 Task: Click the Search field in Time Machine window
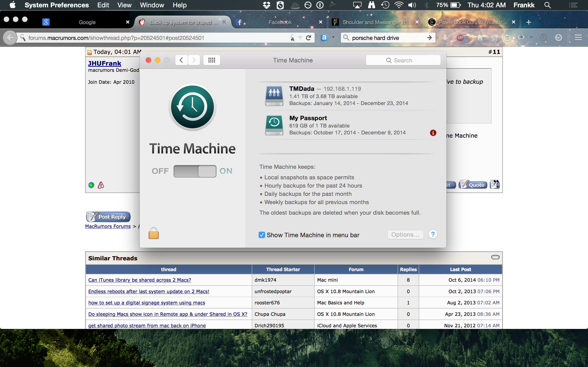pyautogui.click(x=403, y=60)
